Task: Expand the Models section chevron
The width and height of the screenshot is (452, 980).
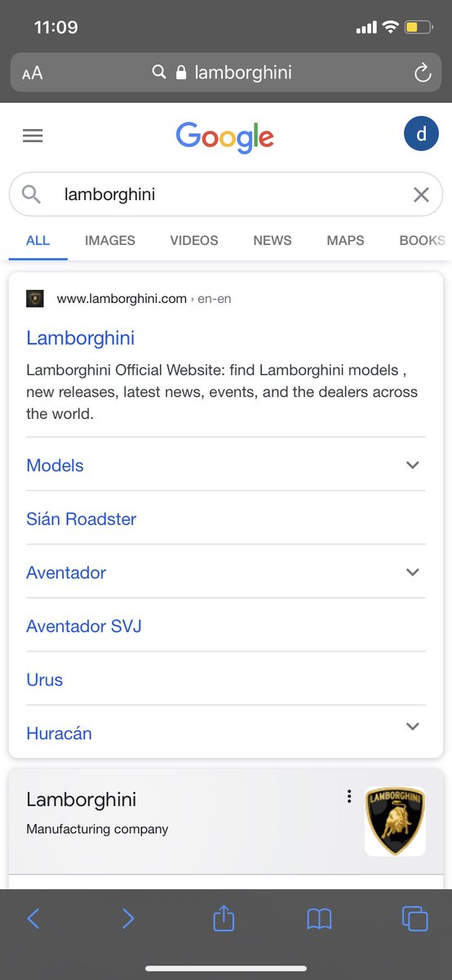Action: [413, 465]
